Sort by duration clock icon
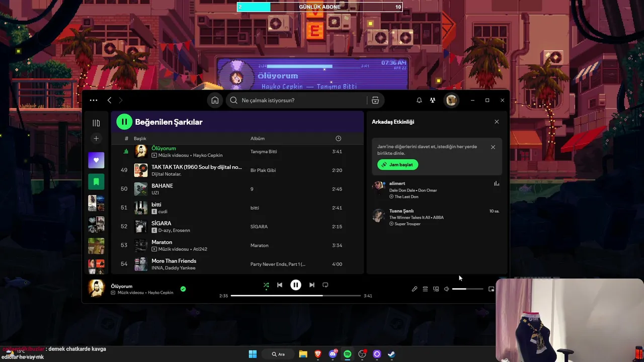644x362 pixels. pyautogui.click(x=338, y=138)
